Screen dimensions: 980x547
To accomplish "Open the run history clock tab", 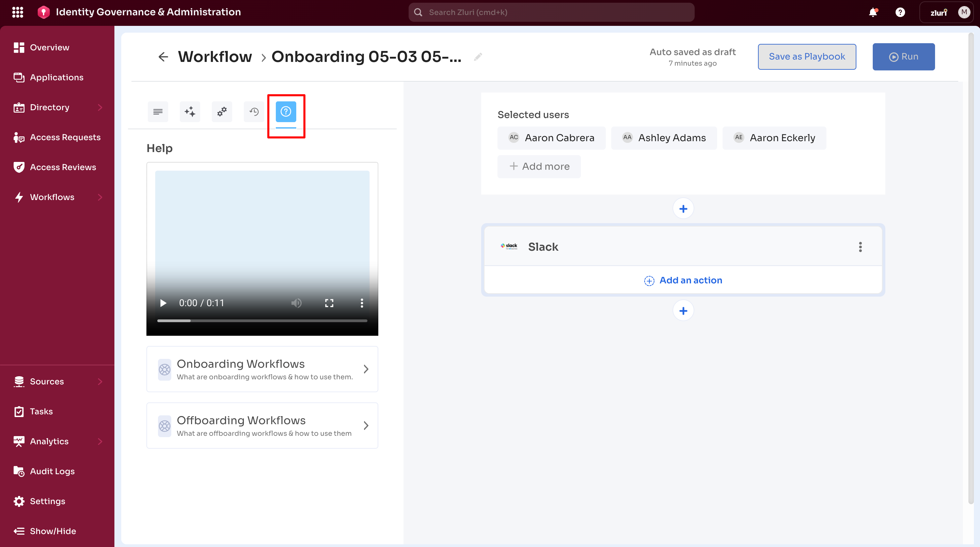I will 254,112.
